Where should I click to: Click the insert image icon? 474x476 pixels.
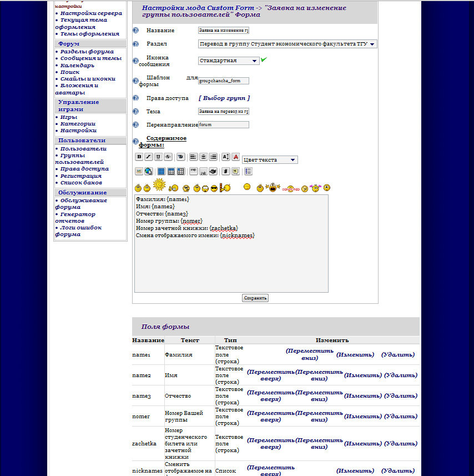coord(139,171)
